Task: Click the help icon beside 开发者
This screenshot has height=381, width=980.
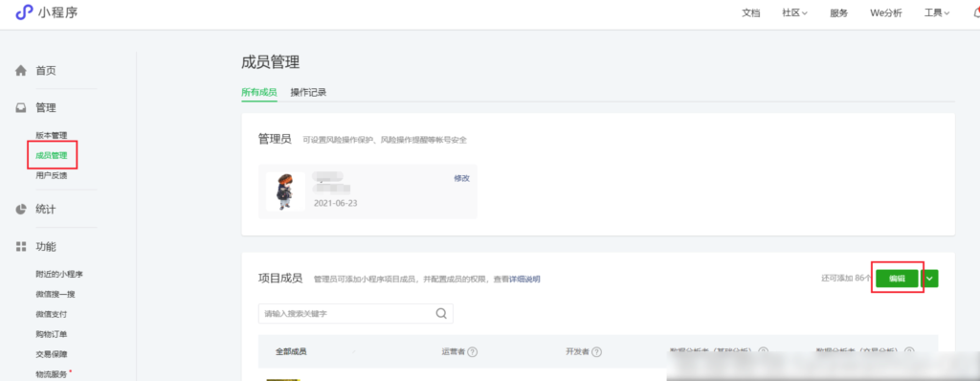Action: tap(597, 352)
